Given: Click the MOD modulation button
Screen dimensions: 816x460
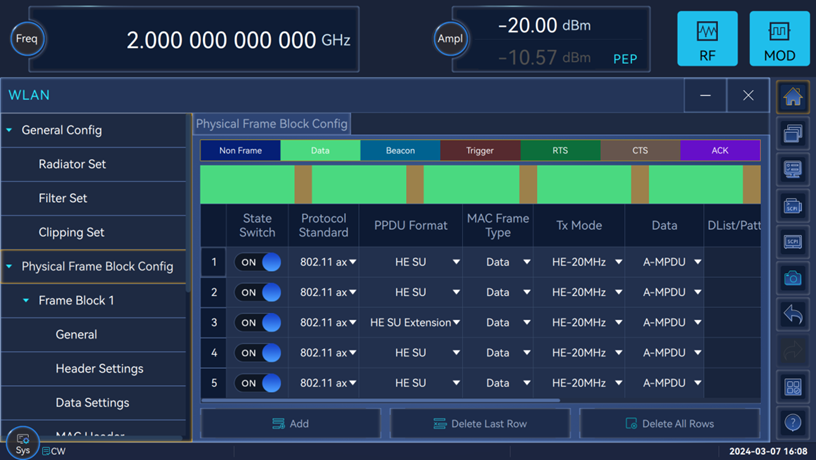Looking at the screenshot, I should tap(779, 39).
